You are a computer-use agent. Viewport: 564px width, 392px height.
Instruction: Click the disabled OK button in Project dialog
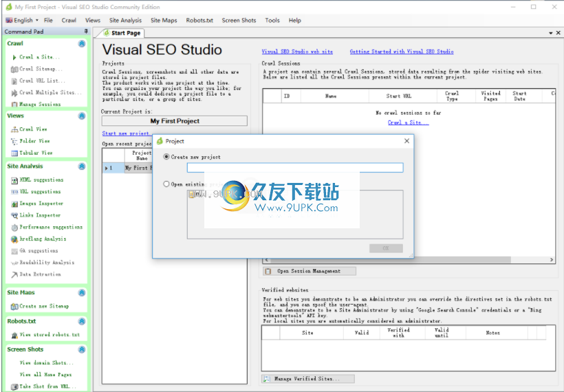(386, 248)
